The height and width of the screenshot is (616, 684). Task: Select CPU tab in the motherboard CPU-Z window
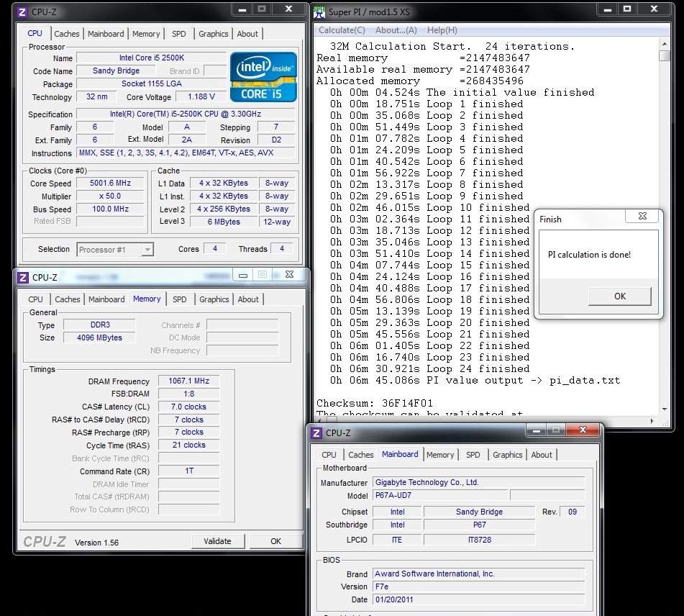coord(329,455)
